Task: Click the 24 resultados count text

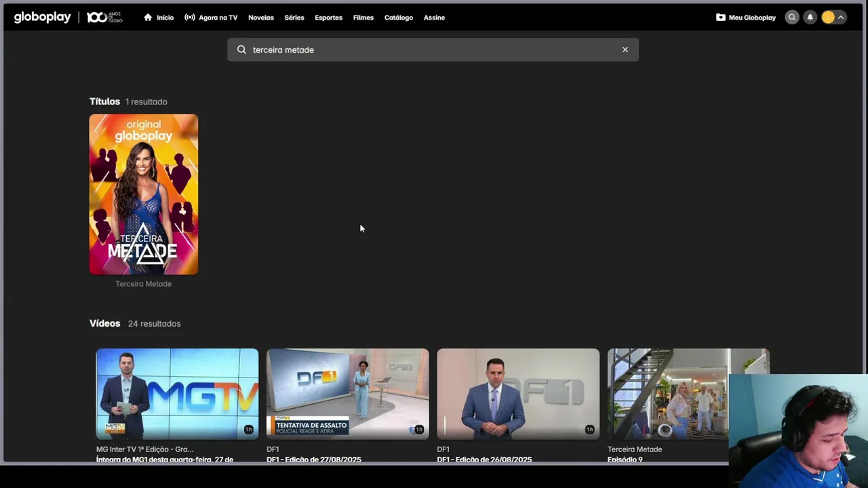Action: pyautogui.click(x=155, y=324)
